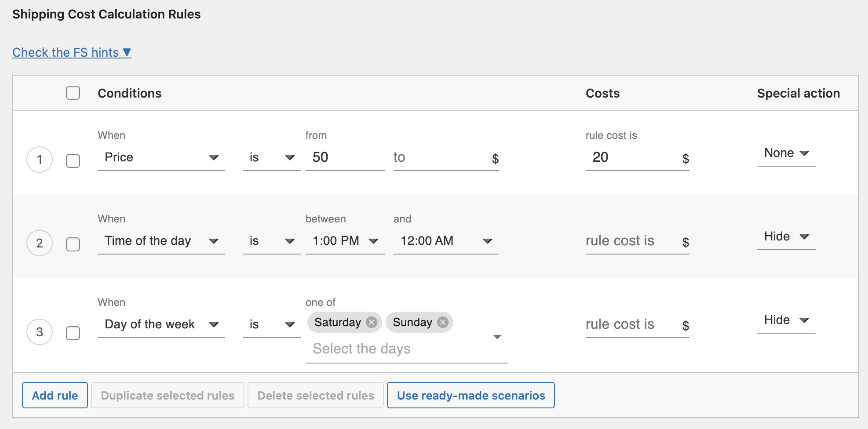The width and height of the screenshot is (868, 429).
Task: Select the checkbox for rule 1
Action: click(73, 160)
